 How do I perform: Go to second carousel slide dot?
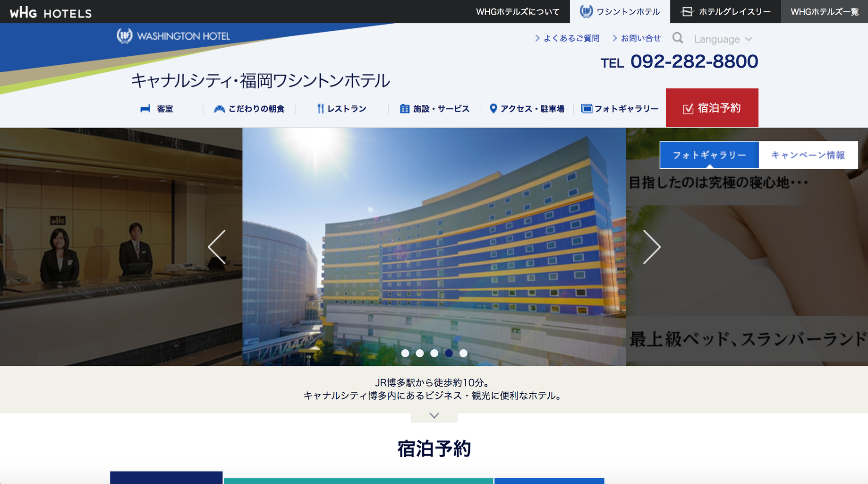420,353
